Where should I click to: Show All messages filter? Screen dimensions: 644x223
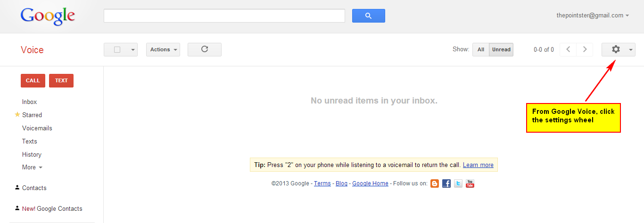point(481,49)
